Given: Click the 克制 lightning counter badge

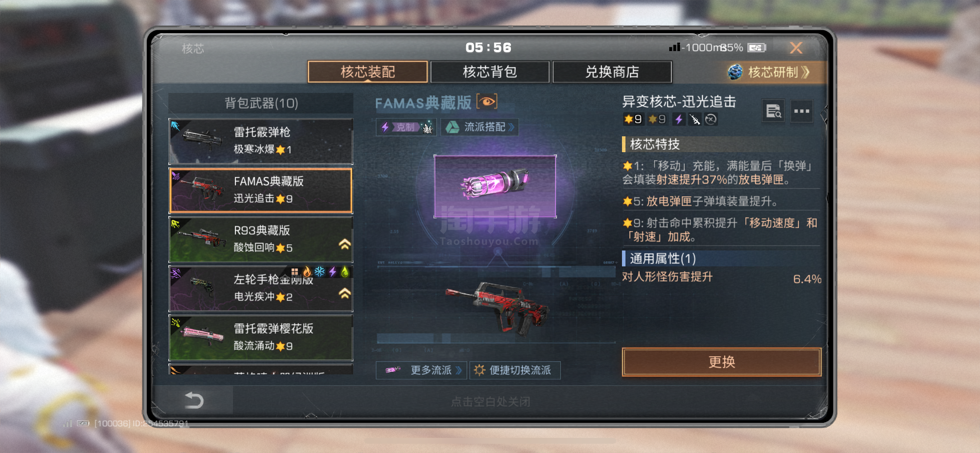Looking at the screenshot, I should pos(406,127).
